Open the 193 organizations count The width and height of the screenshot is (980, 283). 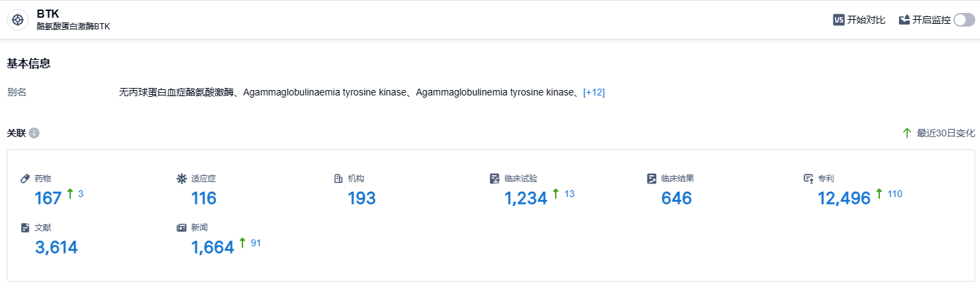362,198
